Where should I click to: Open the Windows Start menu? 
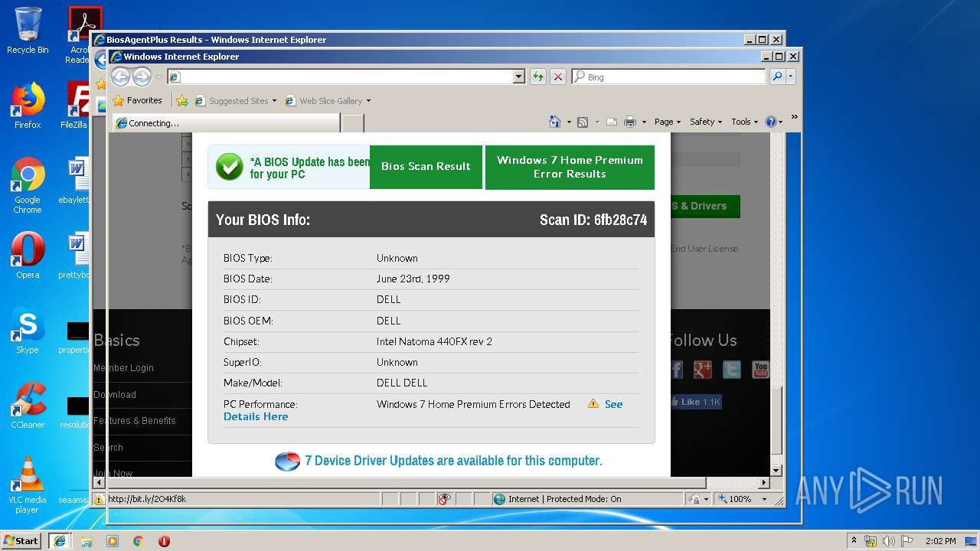(21, 540)
